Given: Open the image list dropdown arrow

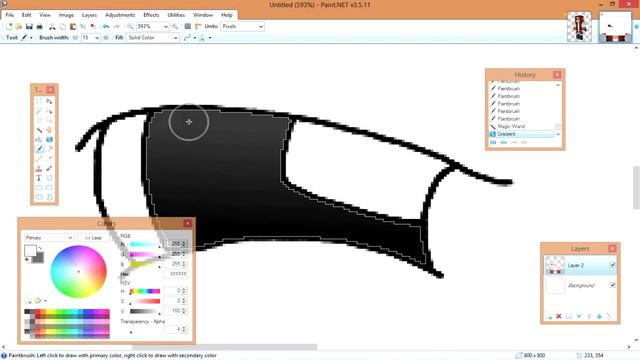Looking at the screenshot, I should coord(636,27).
